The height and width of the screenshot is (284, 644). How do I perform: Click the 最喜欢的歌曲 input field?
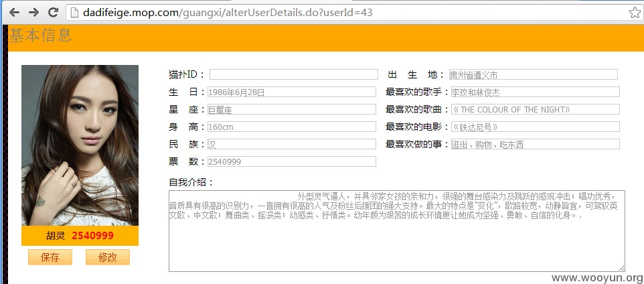(535, 109)
